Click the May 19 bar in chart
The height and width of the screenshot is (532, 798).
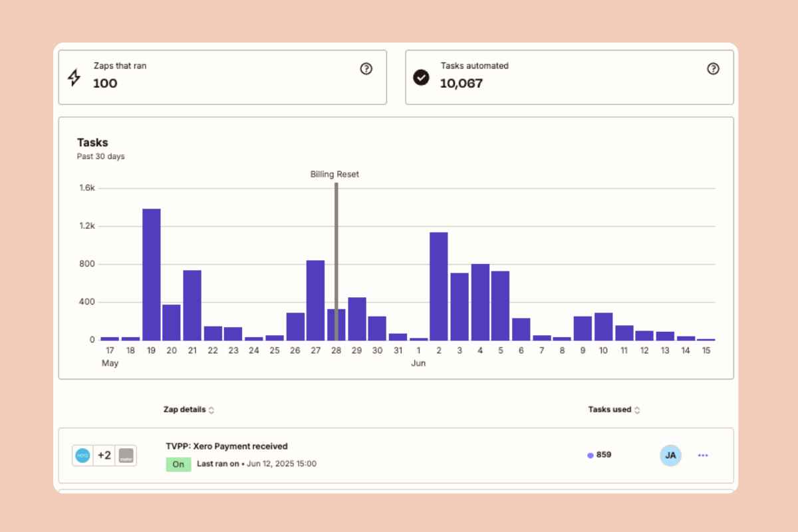tap(152, 275)
